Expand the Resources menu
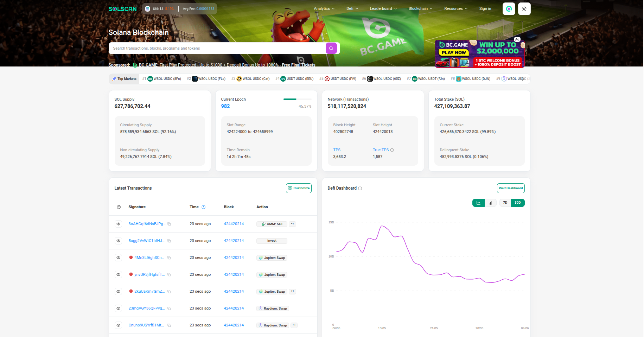This screenshot has width=644, height=337. [x=456, y=9]
